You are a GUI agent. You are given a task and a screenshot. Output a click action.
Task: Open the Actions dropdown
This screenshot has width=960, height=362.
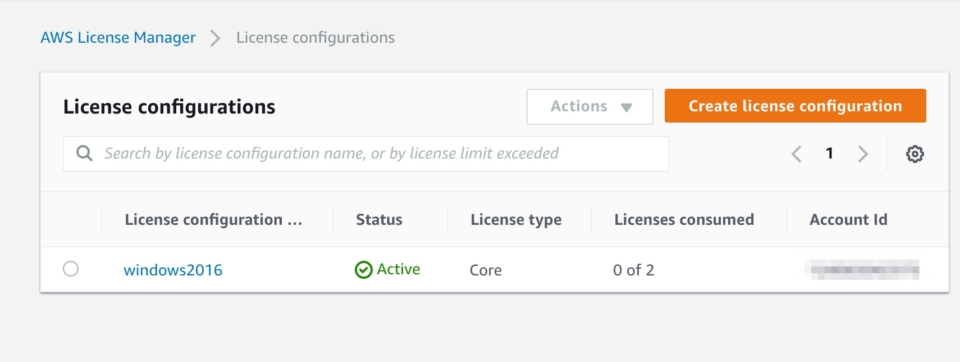point(590,107)
